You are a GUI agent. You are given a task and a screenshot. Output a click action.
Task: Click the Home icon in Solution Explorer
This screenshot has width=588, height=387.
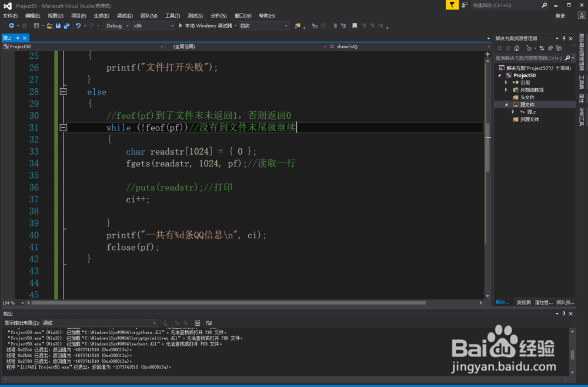click(516, 48)
